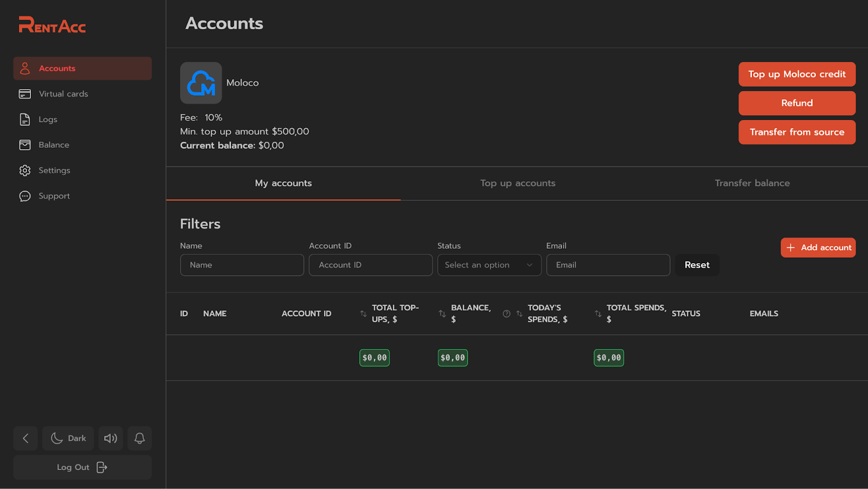Sort by Today's spends column arrows
The height and width of the screenshot is (489, 868).
(519, 314)
